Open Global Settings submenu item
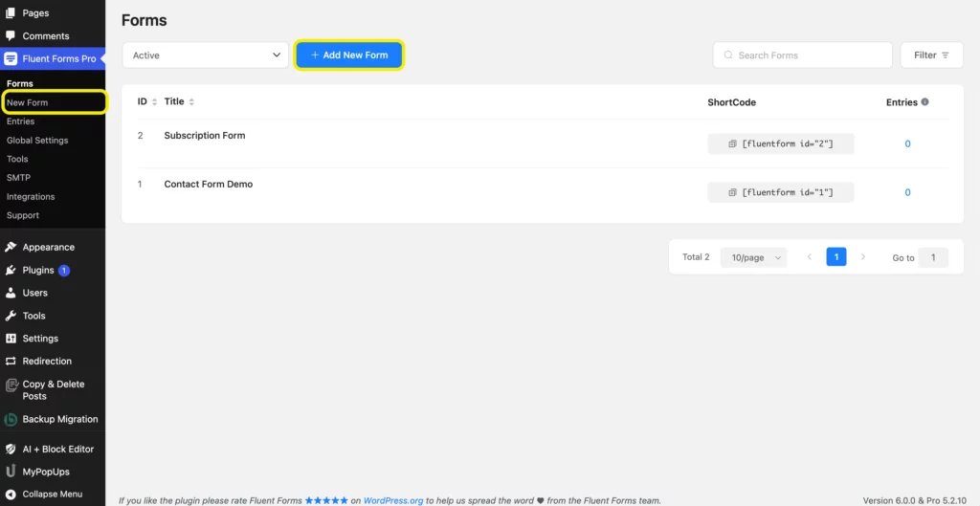The width and height of the screenshot is (980, 506). click(37, 141)
